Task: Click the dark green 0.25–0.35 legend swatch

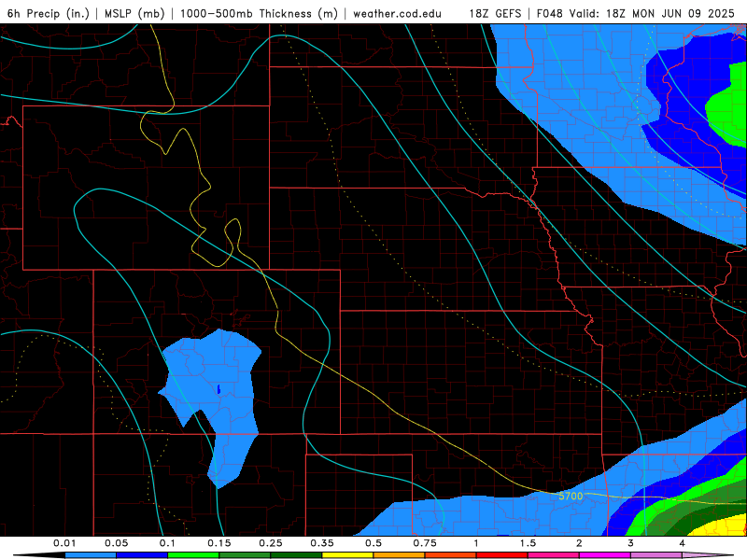Action: (x=296, y=555)
